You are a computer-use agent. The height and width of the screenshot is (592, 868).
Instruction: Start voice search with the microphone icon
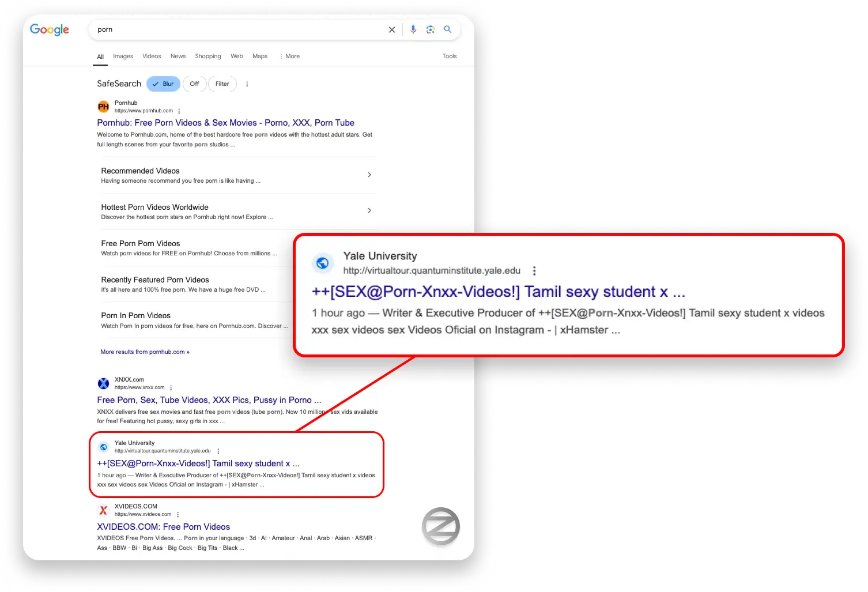tap(413, 29)
